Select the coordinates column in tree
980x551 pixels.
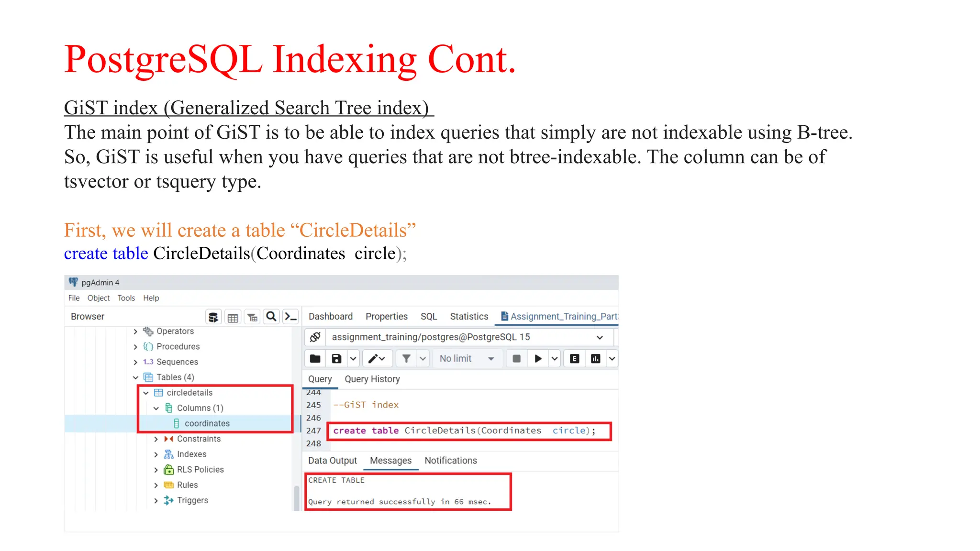coord(207,423)
